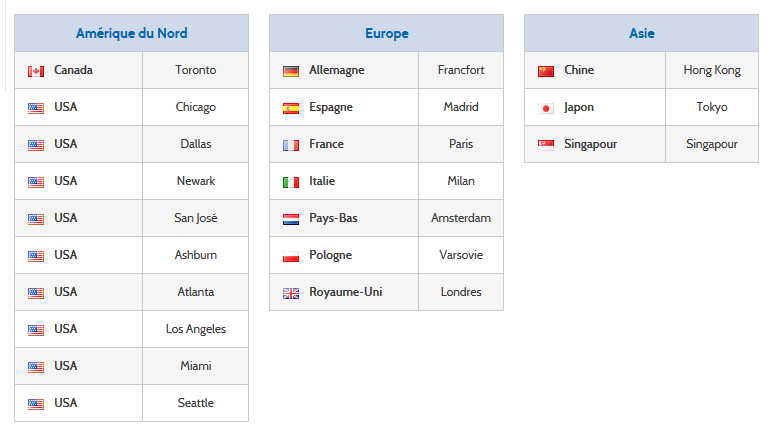Viewport: 769px width, 436px height.
Task: Click the French flag icon
Action: [x=291, y=145]
